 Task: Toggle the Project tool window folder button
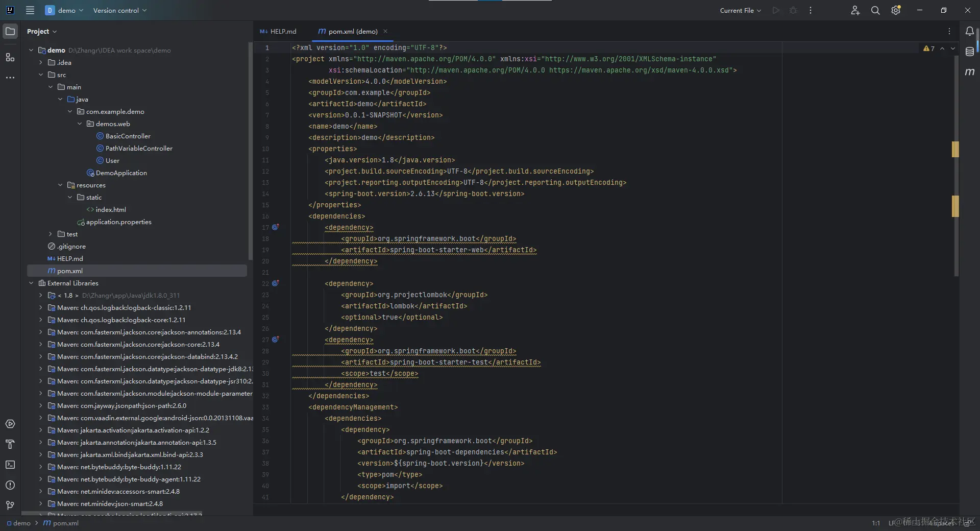(10, 31)
